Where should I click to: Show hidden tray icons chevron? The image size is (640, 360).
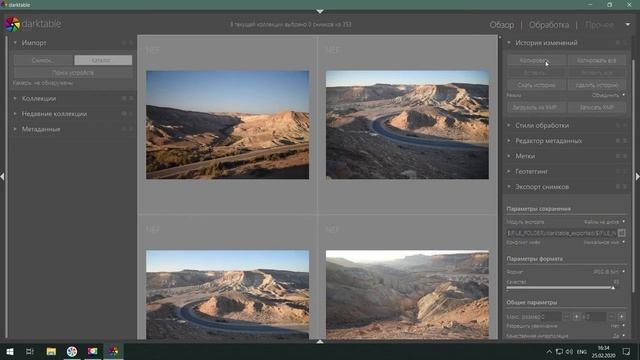549,352
